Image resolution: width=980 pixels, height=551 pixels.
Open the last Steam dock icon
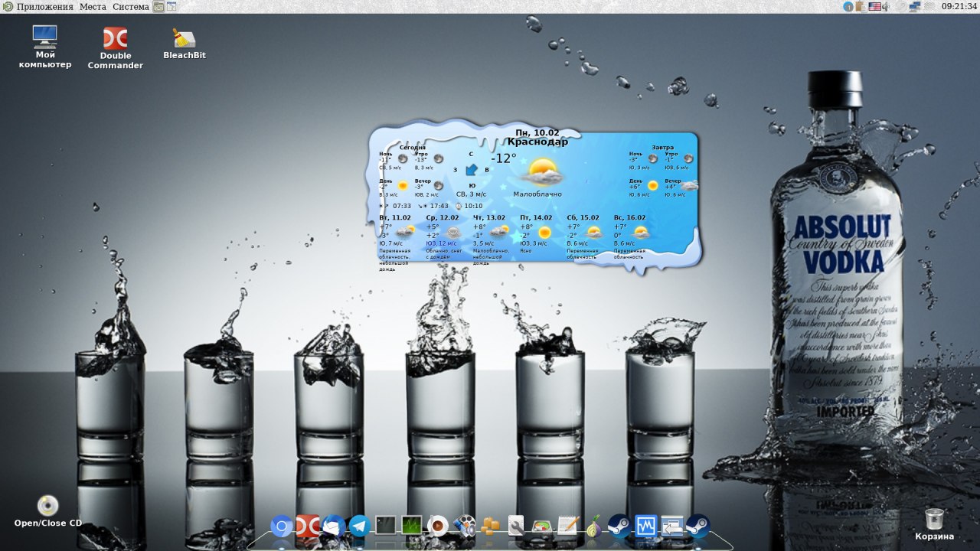click(x=697, y=526)
